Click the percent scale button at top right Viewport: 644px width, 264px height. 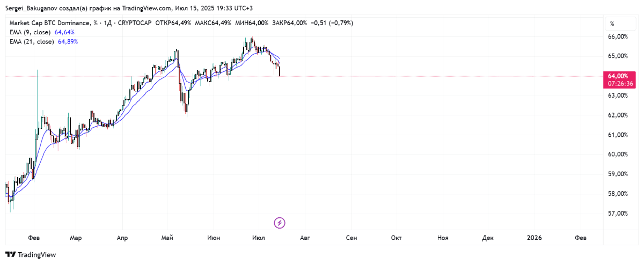(612, 24)
